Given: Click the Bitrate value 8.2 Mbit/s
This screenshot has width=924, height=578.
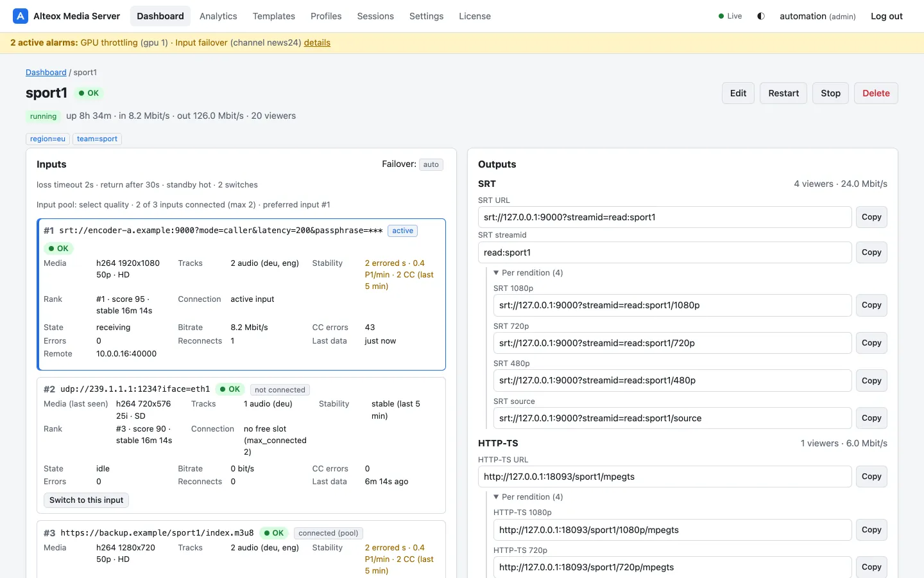Looking at the screenshot, I should (x=249, y=328).
